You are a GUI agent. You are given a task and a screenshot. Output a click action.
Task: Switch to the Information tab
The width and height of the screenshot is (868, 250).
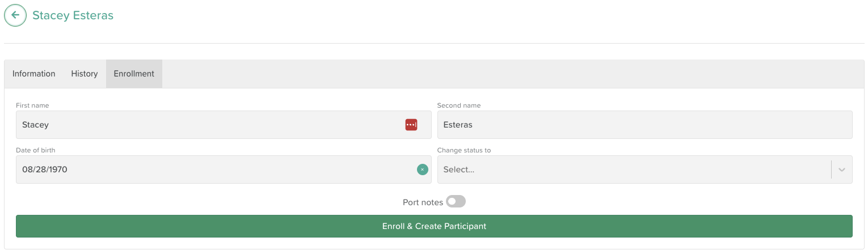point(34,74)
